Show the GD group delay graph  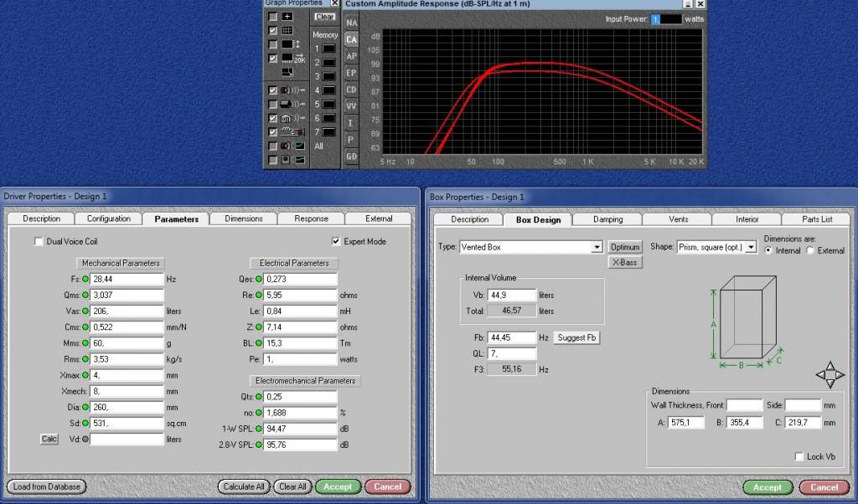[x=351, y=157]
